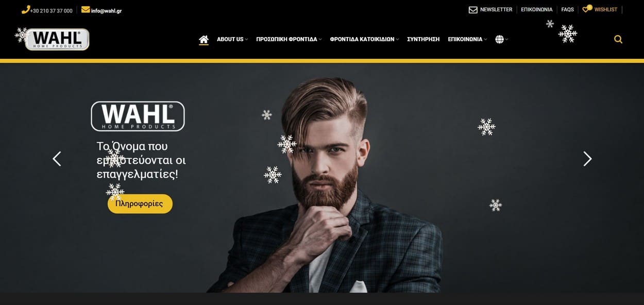Click the wishlist heart icon
This screenshot has height=305, width=644.
pyautogui.click(x=586, y=9)
